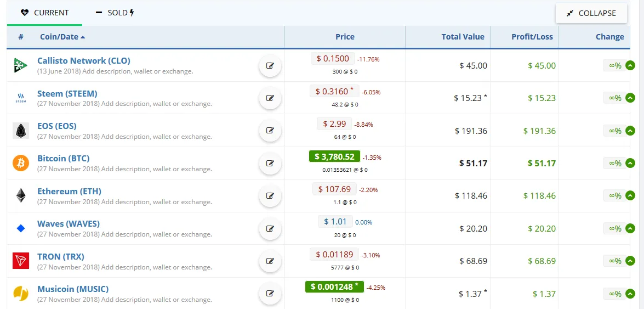Click profit value $ 45.00
Image resolution: width=644 pixels, height=309 pixels.
[x=542, y=65]
